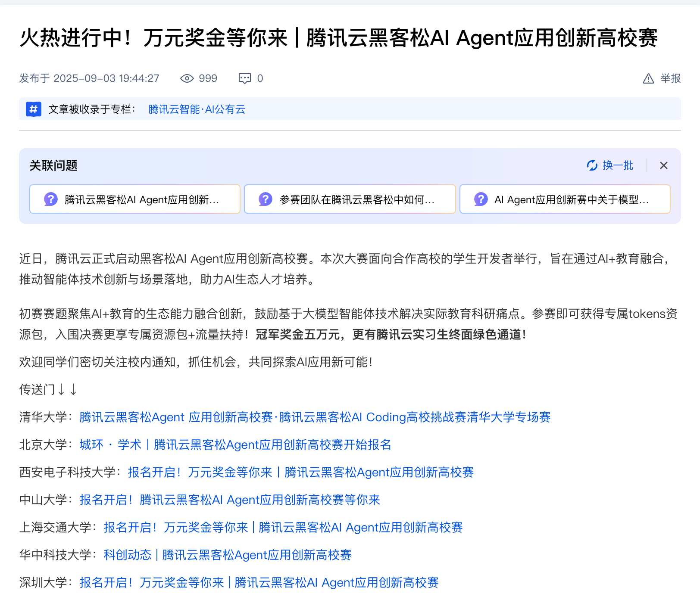Open the 腾讯云智能·AI公有云 column link
700x603 pixels.
pyautogui.click(x=197, y=109)
